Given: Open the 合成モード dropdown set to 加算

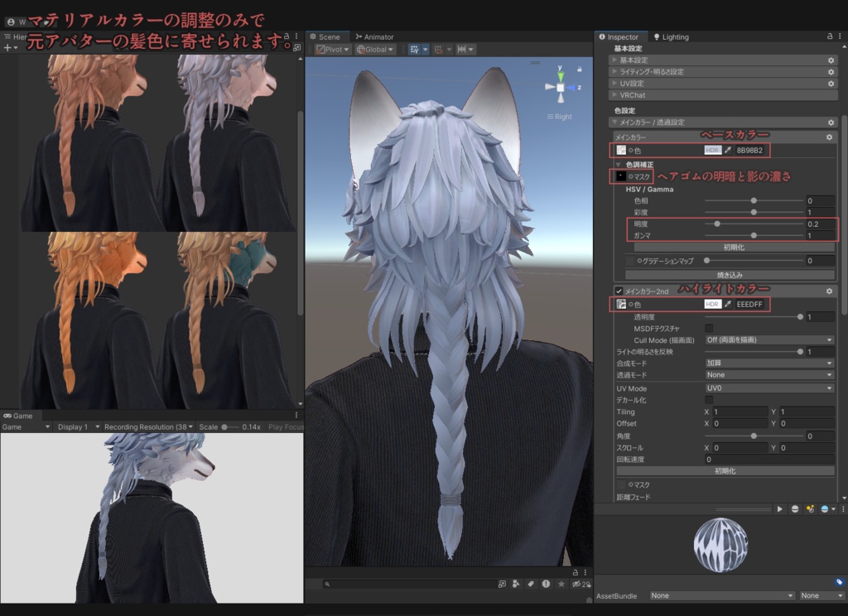Looking at the screenshot, I should (768, 362).
